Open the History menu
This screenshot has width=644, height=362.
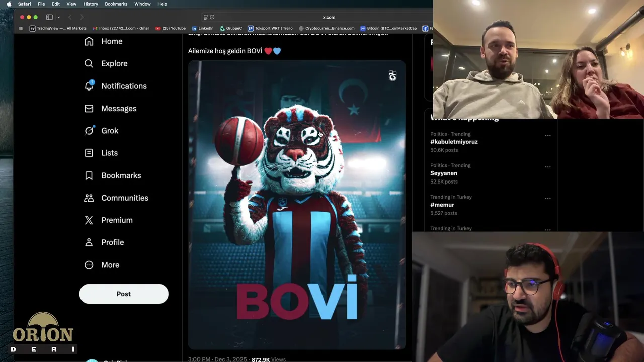[91, 4]
